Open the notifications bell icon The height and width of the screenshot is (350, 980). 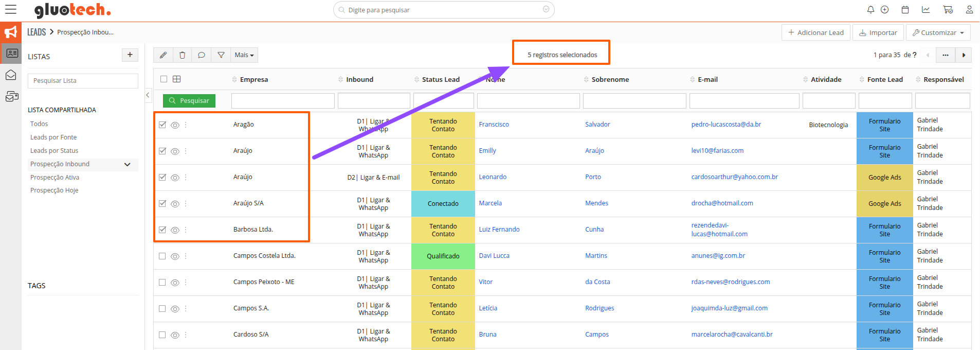[x=870, y=10]
